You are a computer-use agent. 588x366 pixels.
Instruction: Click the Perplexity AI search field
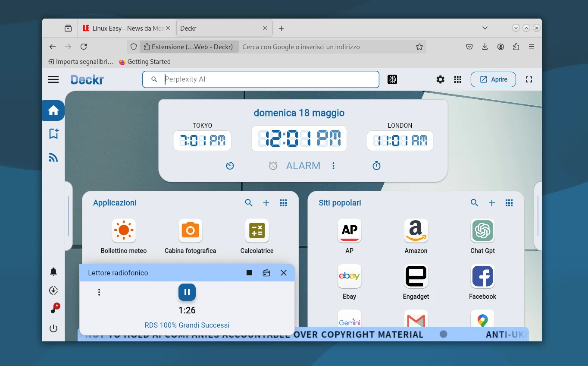[267, 79]
